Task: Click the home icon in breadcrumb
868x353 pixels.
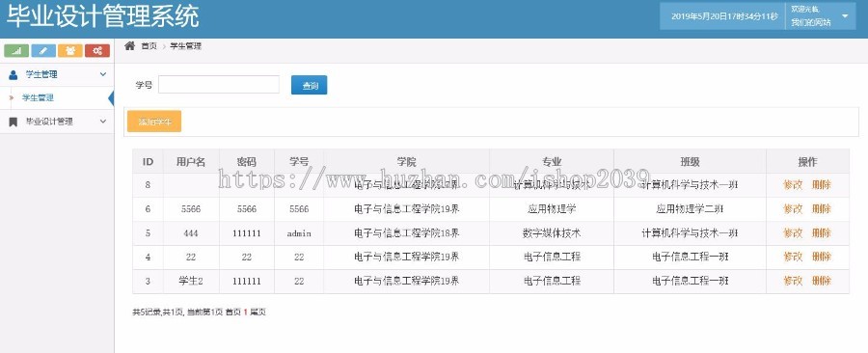Action: click(x=129, y=46)
